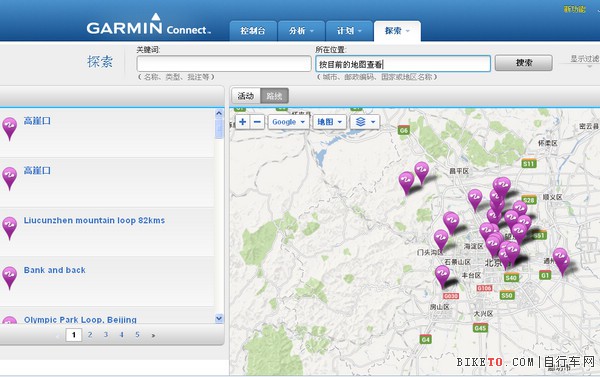This screenshot has width=600, height=377.
Task: Click pin icon beside second 高崖口
Action: (10, 178)
